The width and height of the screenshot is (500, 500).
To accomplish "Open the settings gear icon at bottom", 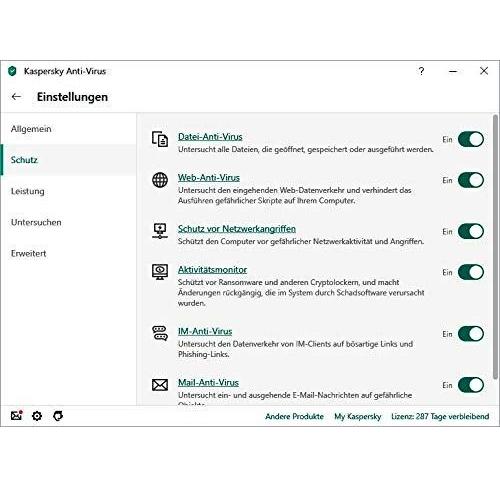I will (x=37, y=416).
